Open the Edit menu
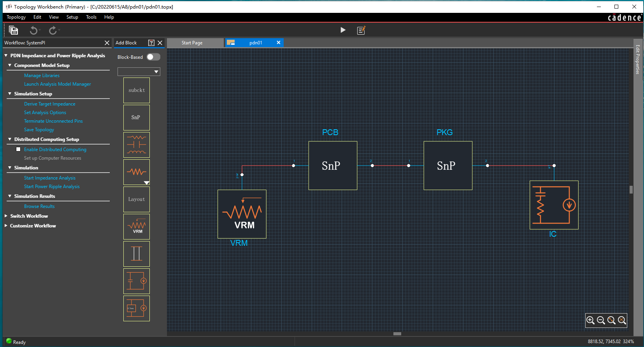This screenshot has width=644, height=347. click(37, 17)
